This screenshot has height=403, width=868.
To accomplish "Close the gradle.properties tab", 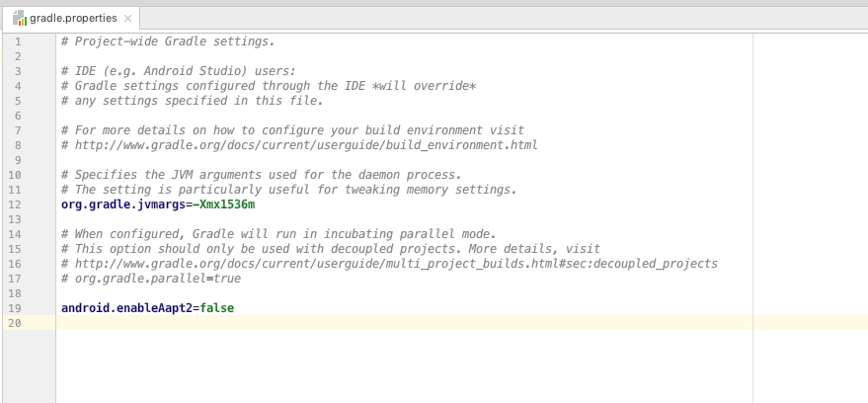I will [x=127, y=18].
